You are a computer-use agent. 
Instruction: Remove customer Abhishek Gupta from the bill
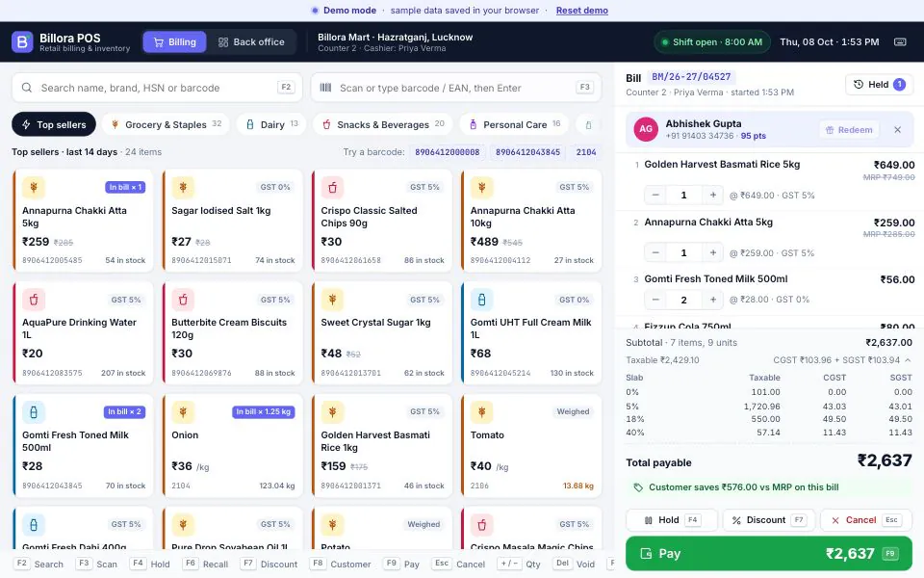click(x=897, y=130)
